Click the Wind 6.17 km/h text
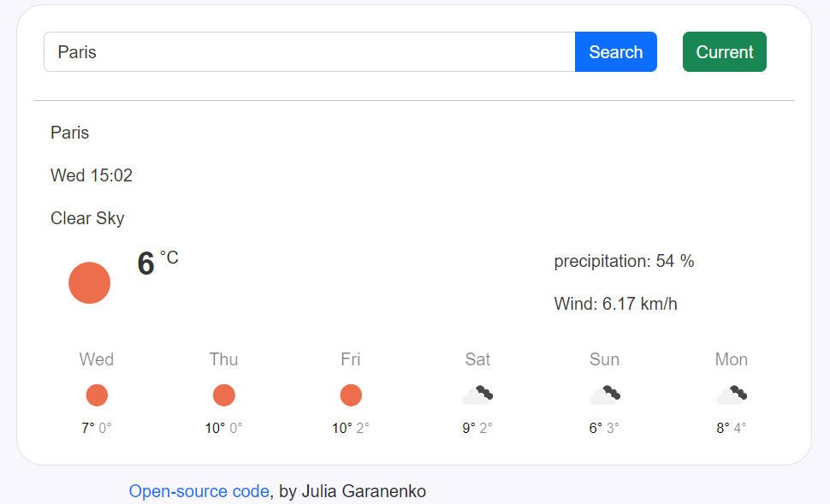The width and height of the screenshot is (830, 504). [x=615, y=303]
